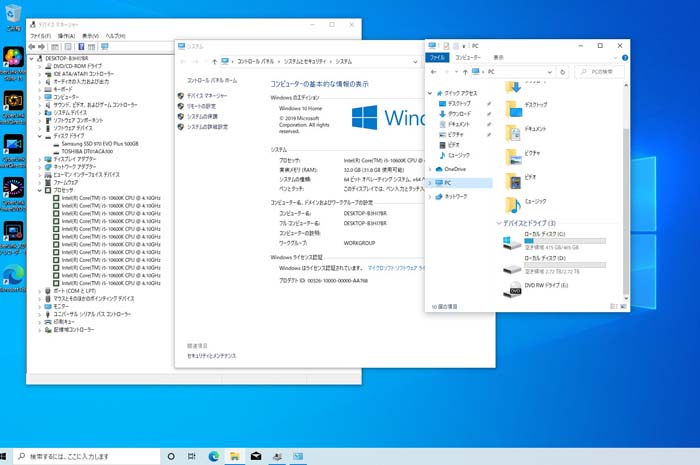Viewport: 700px width, 465px height.
Task: Click the refresh button beside Explorer address bar
Action: (562, 72)
